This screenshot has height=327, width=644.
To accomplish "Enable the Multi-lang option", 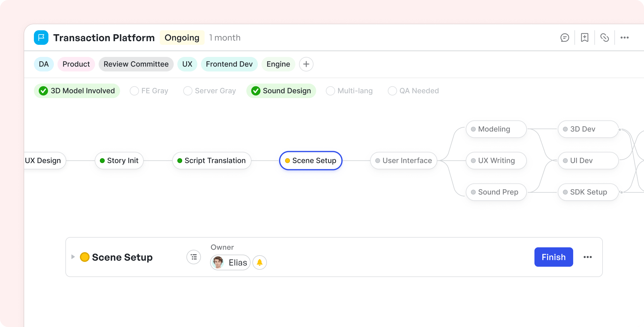I will pos(349,91).
